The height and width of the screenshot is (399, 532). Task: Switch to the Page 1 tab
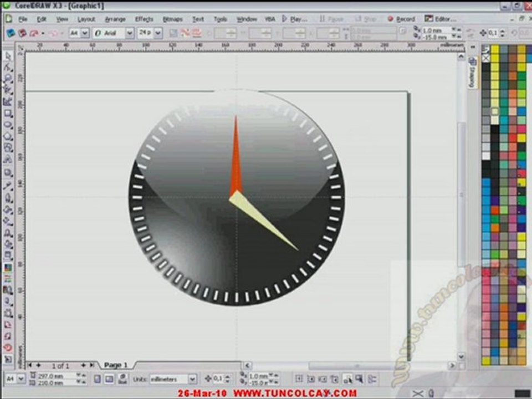[x=116, y=365]
